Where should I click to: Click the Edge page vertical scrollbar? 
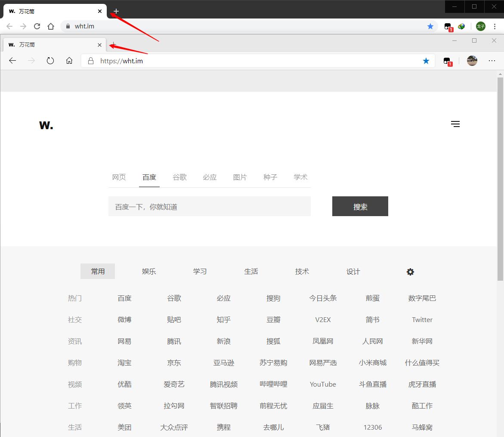[x=500, y=179]
